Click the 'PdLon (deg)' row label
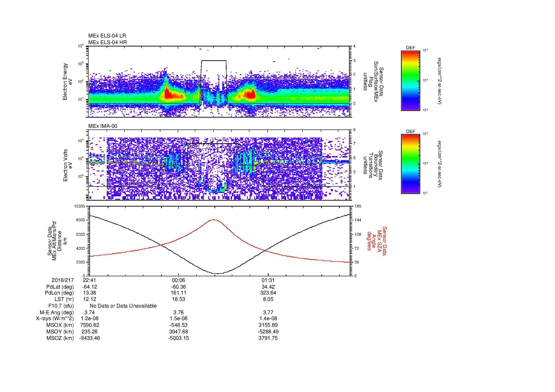Screen dimensions: 555x392 (59, 293)
